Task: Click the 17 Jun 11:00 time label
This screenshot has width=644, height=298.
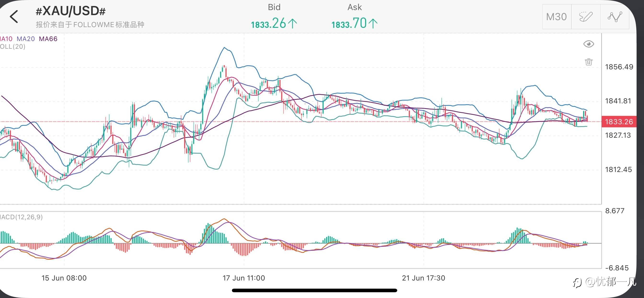Action: [x=244, y=278]
